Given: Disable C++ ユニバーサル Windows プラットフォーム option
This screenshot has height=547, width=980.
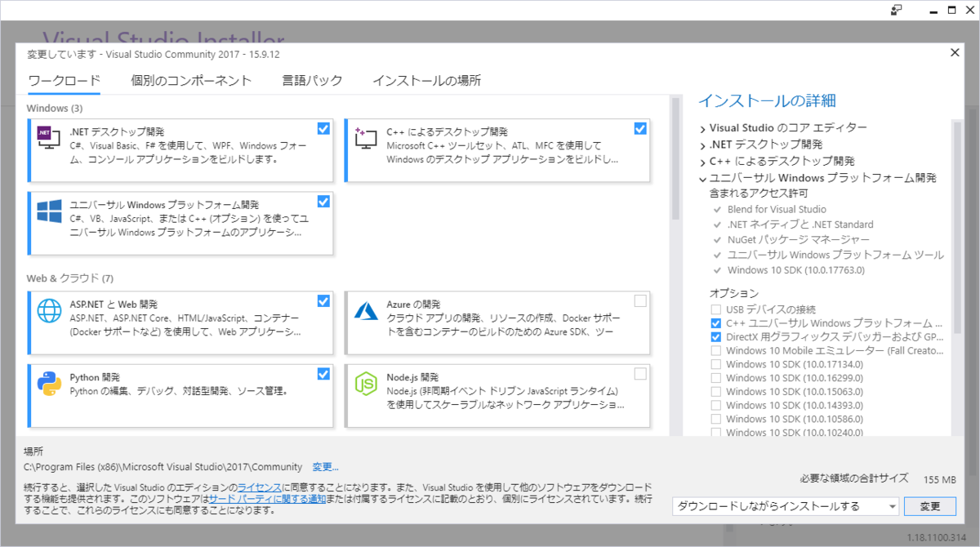Looking at the screenshot, I should coord(715,323).
